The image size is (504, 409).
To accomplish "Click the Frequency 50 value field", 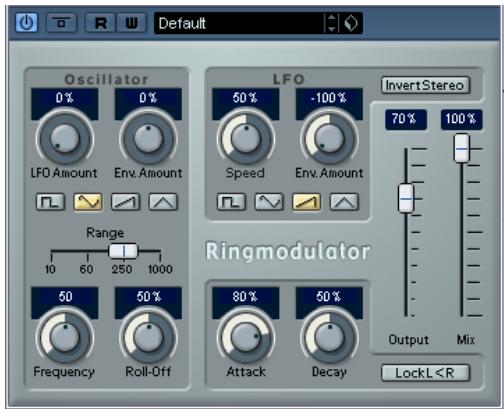I will coord(65,297).
